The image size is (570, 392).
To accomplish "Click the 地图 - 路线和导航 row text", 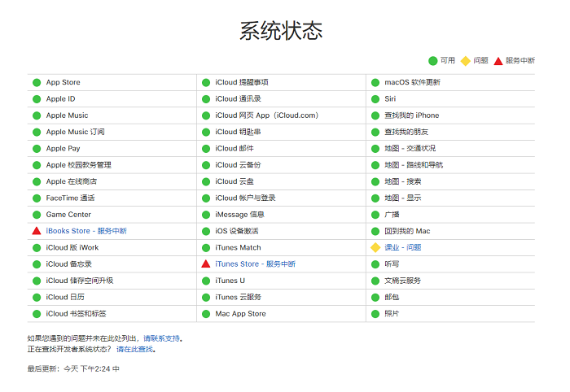I will pyautogui.click(x=414, y=165).
